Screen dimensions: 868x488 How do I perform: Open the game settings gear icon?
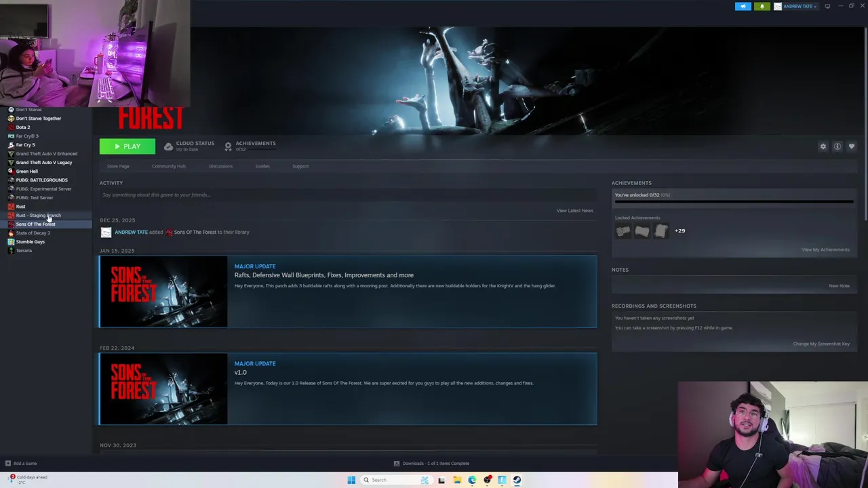tap(823, 146)
